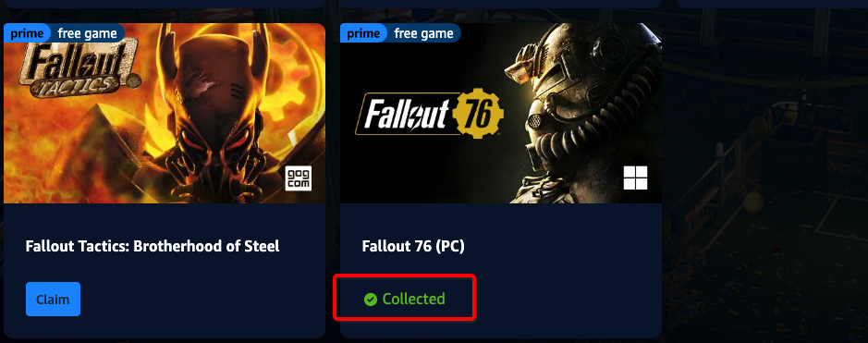Click empty area right of the Claim button
This screenshot has height=343, width=868.
(x=200, y=300)
